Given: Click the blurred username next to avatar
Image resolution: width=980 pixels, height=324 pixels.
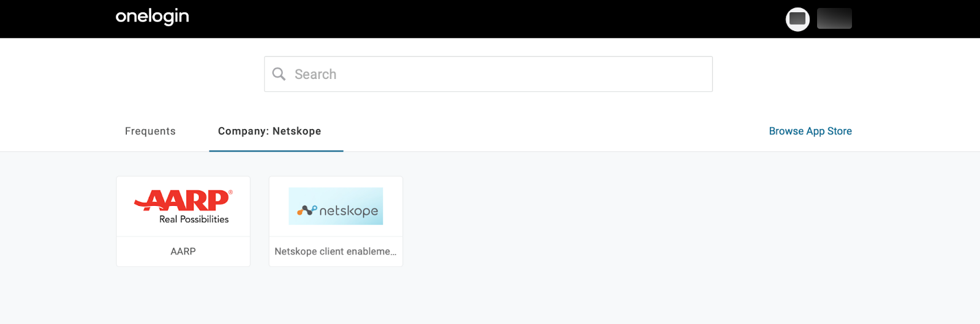Looking at the screenshot, I should [834, 18].
